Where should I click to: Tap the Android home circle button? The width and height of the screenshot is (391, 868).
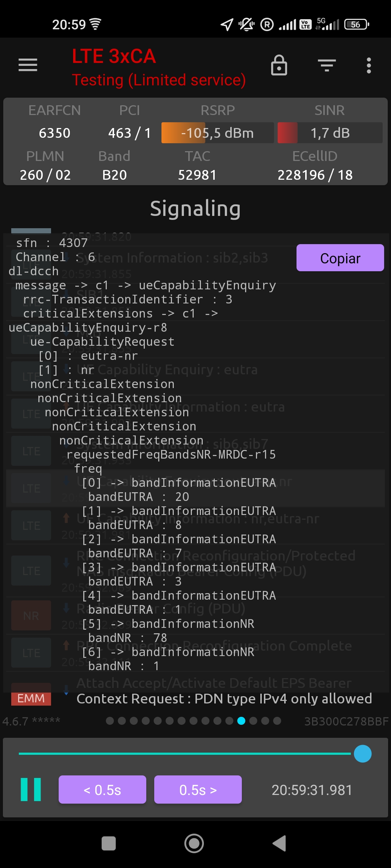coord(194,843)
